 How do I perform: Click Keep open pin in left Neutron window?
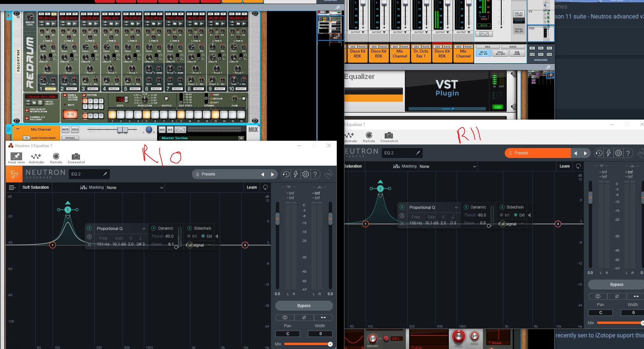pos(16,156)
